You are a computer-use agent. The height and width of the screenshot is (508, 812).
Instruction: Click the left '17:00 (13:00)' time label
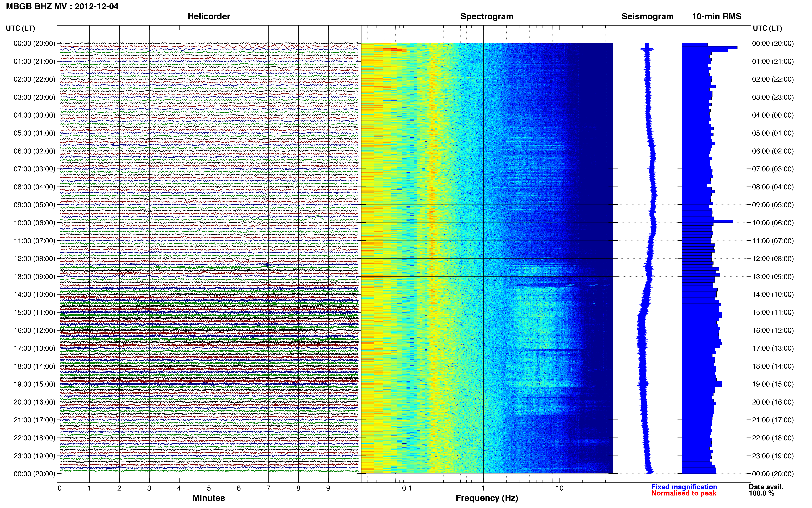pyautogui.click(x=34, y=348)
